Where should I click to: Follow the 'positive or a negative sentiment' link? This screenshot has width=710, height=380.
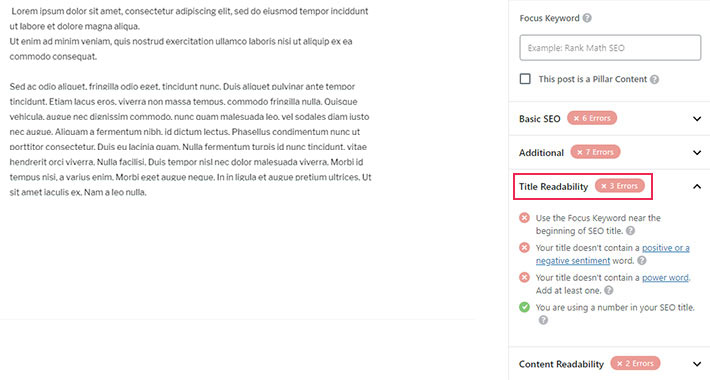point(613,254)
